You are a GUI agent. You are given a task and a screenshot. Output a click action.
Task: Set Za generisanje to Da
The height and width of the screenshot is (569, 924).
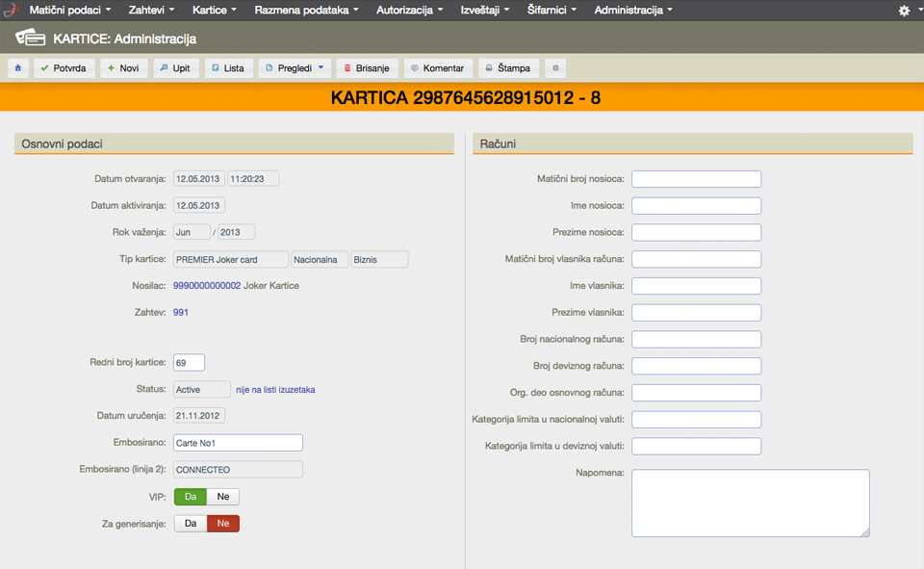click(x=191, y=523)
